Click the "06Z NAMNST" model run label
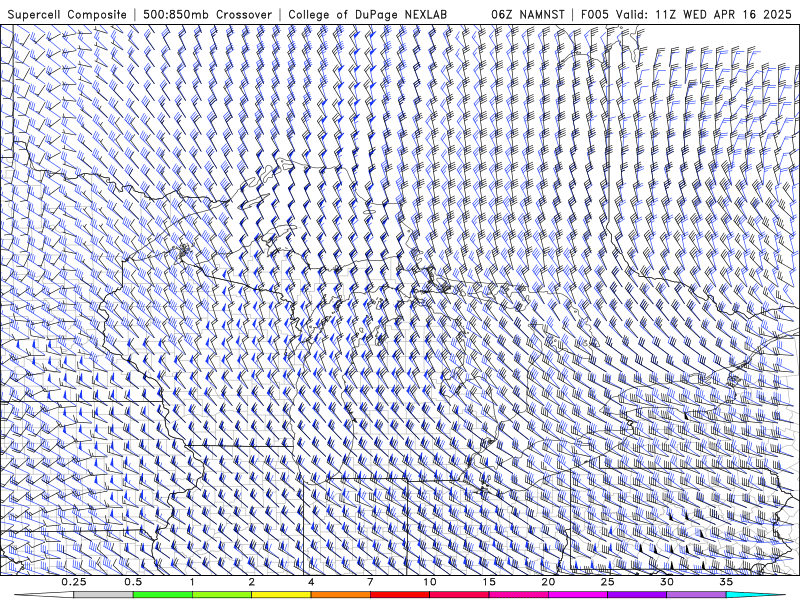Image resolution: width=800 pixels, height=600 pixels. click(528, 14)
